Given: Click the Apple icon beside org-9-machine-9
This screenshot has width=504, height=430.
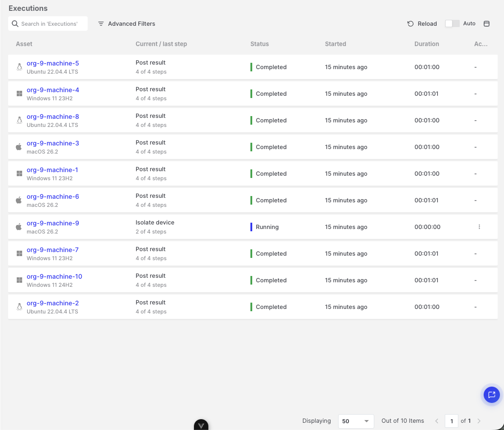Looking at the screenshot, I should coord(19,227).
